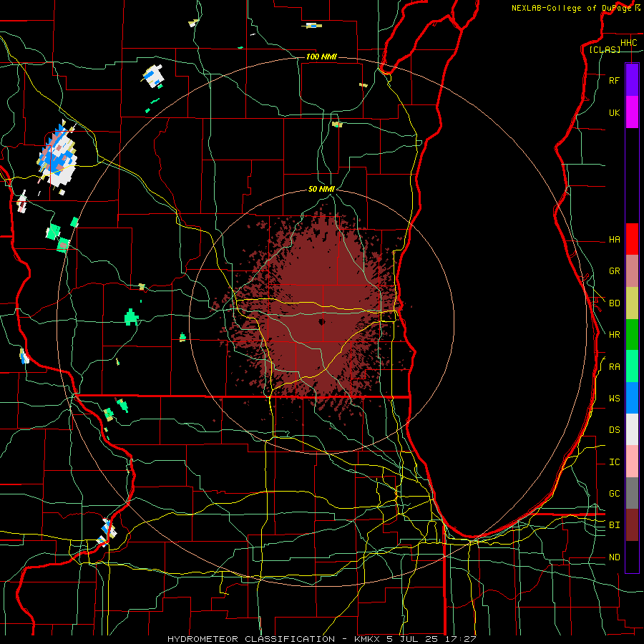The height and width of the screenshot is (644, 644).
Task: Click the red HA legend color swatch
Action: tap(632, 239)
